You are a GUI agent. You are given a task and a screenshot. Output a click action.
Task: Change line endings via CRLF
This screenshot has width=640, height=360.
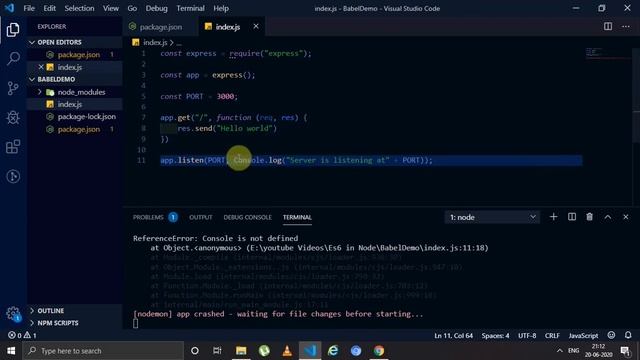tap(552, 336)
